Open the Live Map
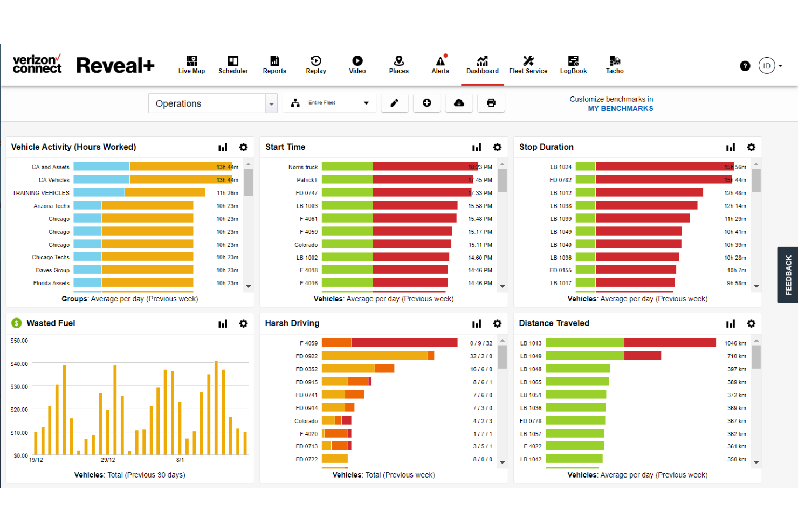 191,65
